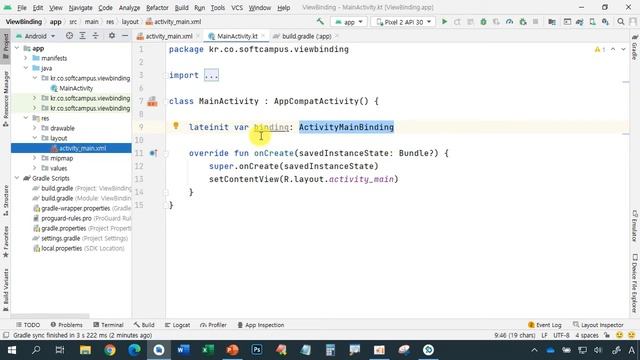
Task: Open Chrome from the Windows taskbar
Action: [110, 350]
